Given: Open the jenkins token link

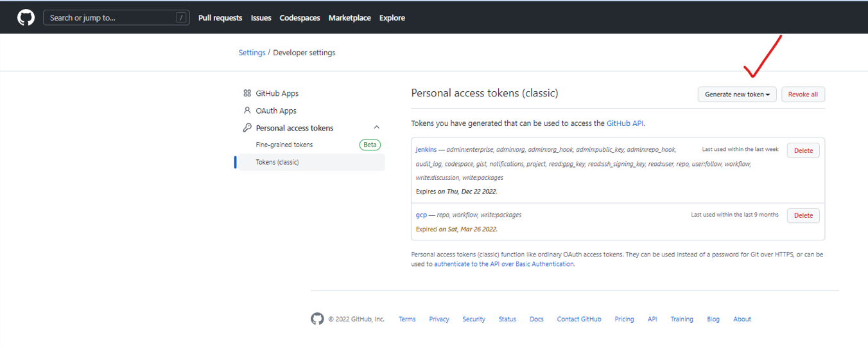Looking at the screenshot, I should (426, 149).
